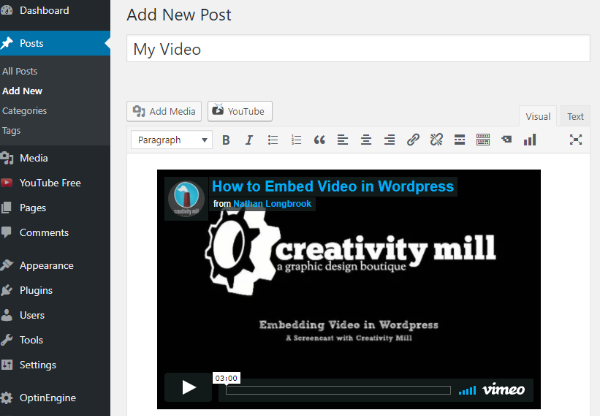Screen dimensions: 600x416
Task: Click the video progress bar
Action: 338,390
